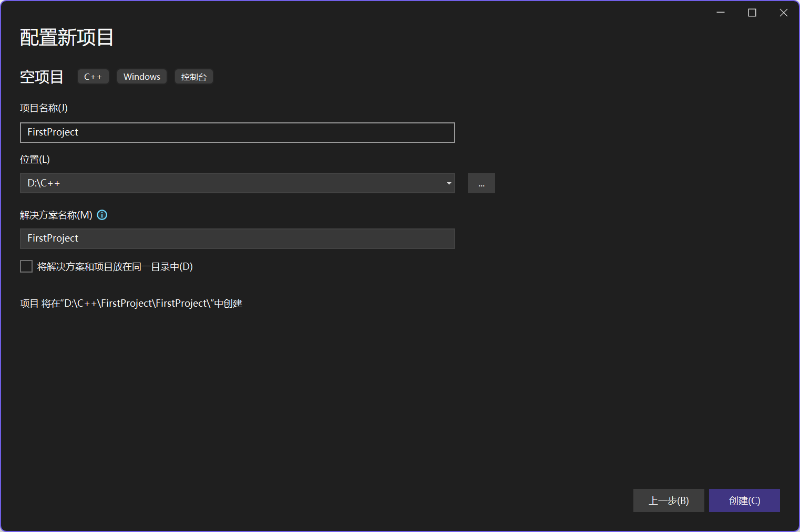Click the 控制台 project type tag
The width and height of the screenshot is (800, 532).
[x=193, y=77]
